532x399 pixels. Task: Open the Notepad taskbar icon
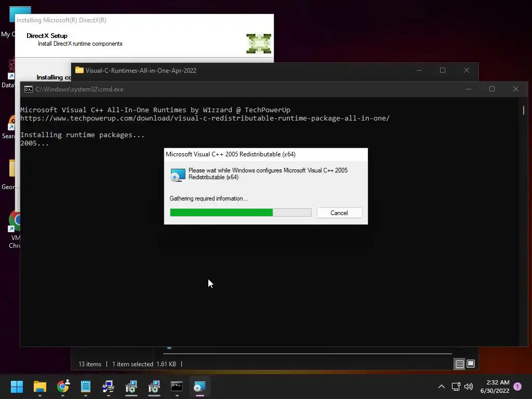click(86, 387)
